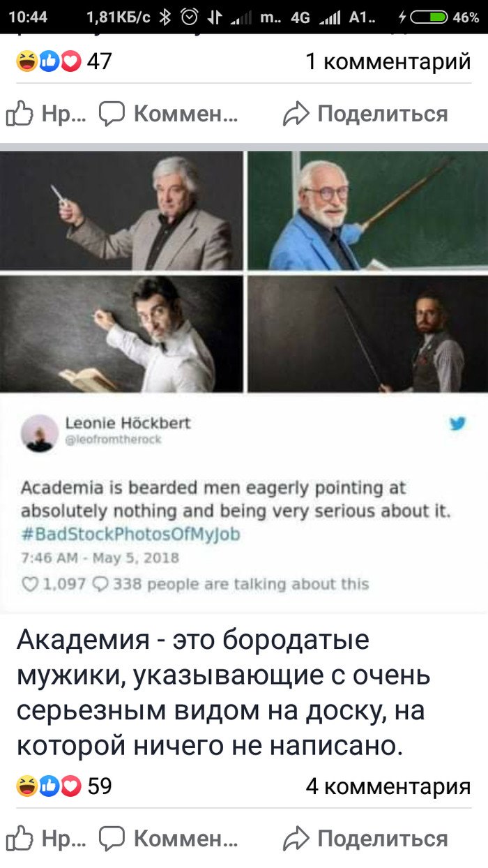This screenshot has width=488, height=868.
Task: Tap the Like thumbs-up icon on the top post
Action: pyautogui.click(x=21, y=114)
